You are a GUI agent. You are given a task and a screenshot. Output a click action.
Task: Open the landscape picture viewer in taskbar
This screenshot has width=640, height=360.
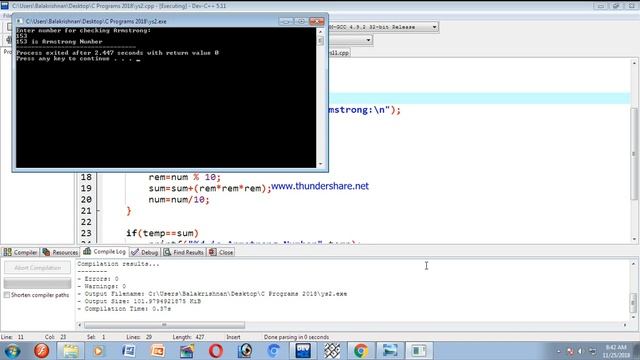click(390, 351)
